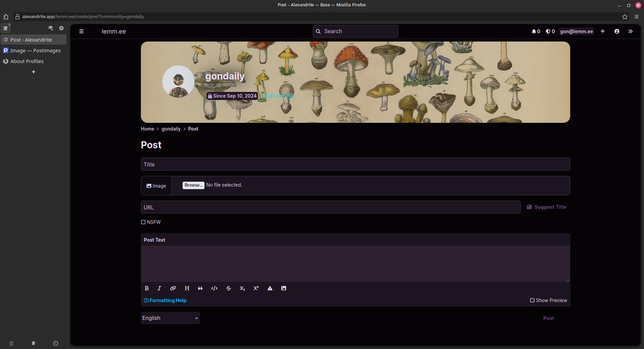
Task: Click into the Post Text area
Action: tap(355, 264)
